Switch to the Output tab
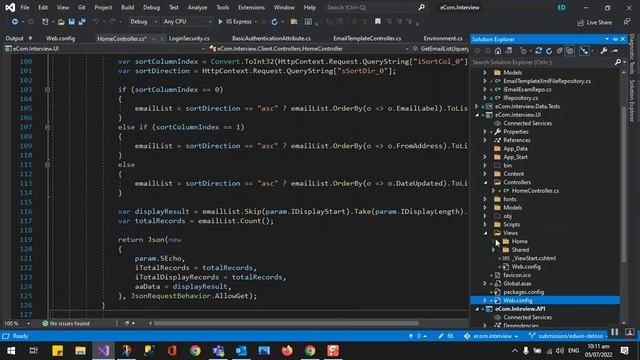Image resolution: width=640 pixels, height=360 pixels. click(x=14, y=38)
